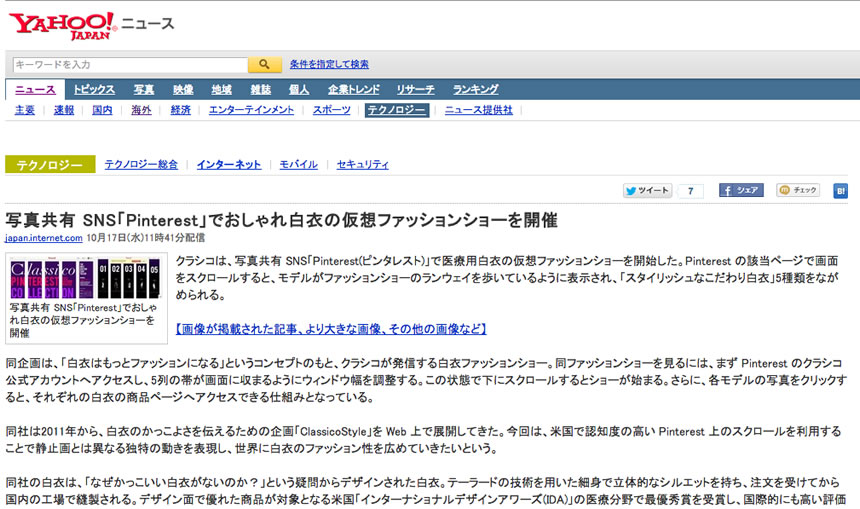Open the スポーツ category

331,110
